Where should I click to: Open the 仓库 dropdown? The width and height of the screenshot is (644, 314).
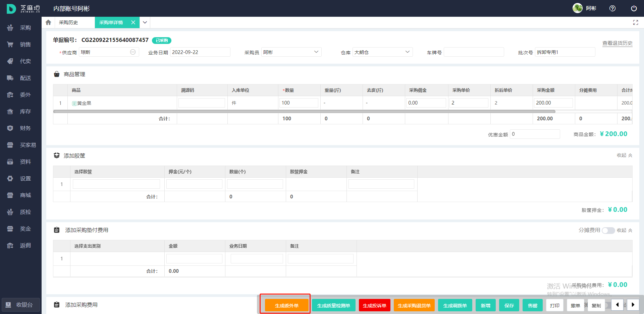point(383,52)
